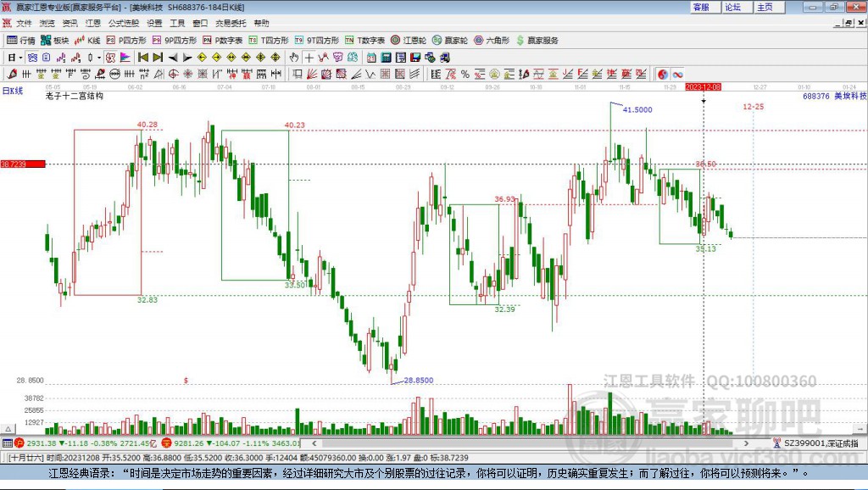The image size is (868, 490).
Task: Open the 9T四方形 tool
Action: click(317, 41)
